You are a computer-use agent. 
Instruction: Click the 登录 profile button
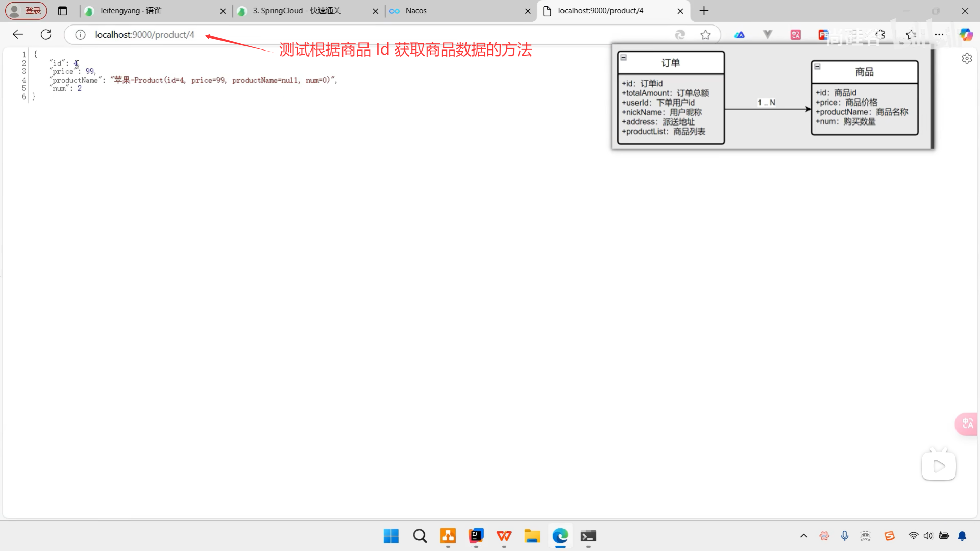[x=26, y=11]
